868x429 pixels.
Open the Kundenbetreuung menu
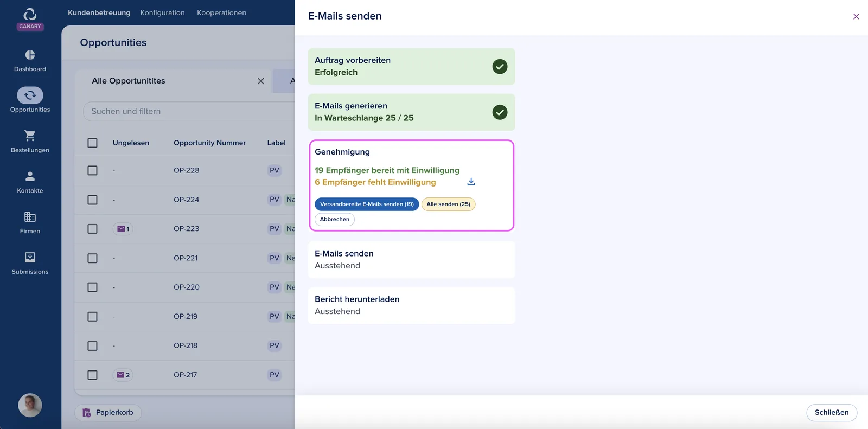click(99, 12)
